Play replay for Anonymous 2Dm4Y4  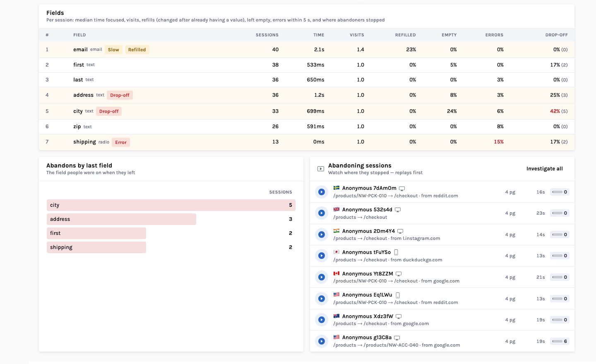321,235
